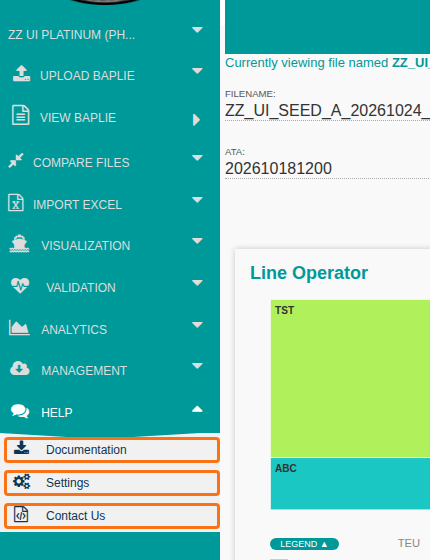
Task: Open the Documentation link
Action: [112, 450]
